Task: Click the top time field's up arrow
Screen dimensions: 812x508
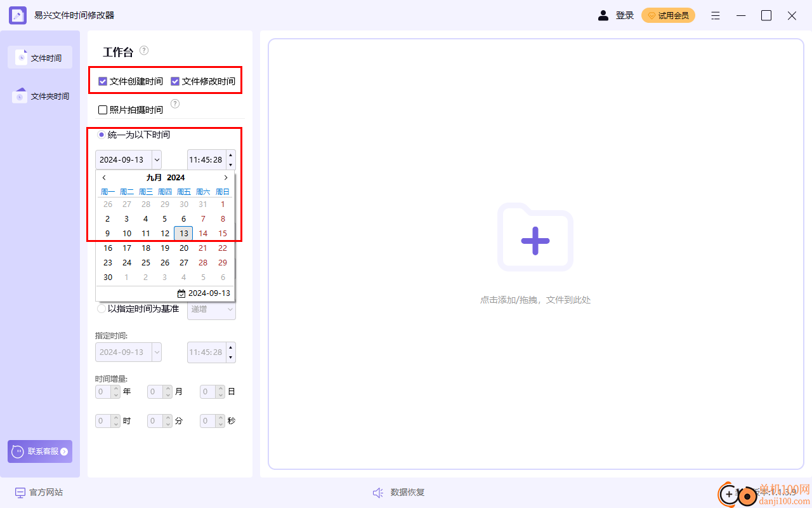Action: [231, 155]
